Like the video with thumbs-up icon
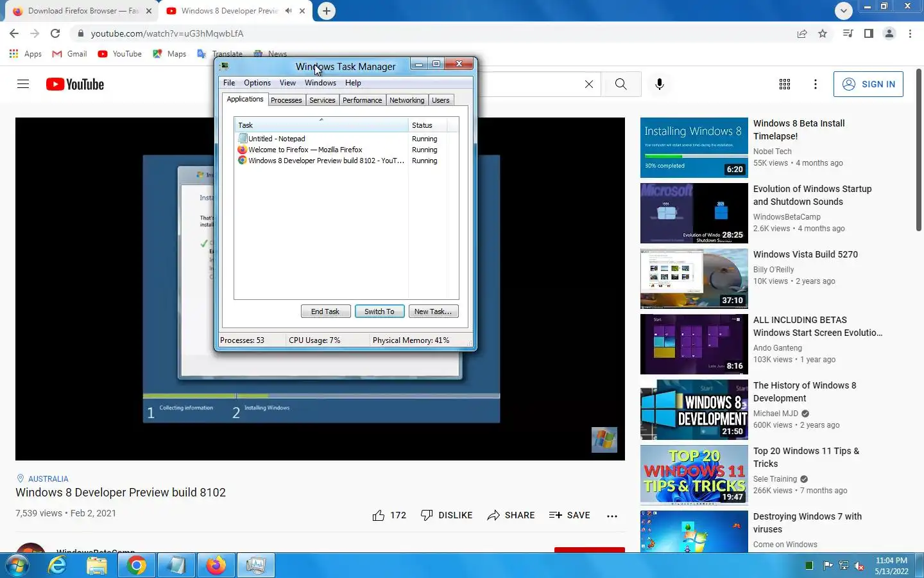The width and height of the screenshot is (924, 578). (x=379, y=515)
